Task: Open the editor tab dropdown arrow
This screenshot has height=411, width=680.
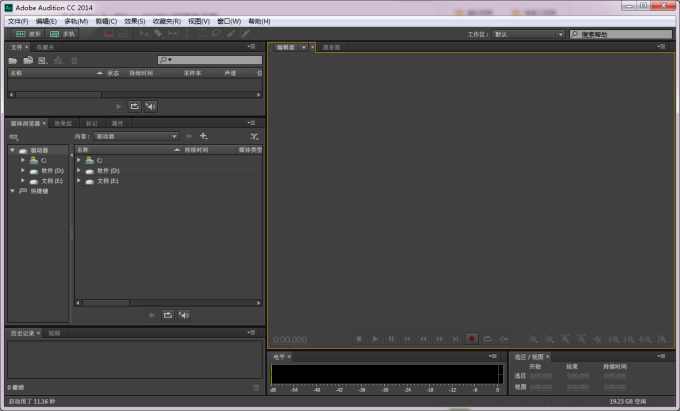Action: coord(304,47)
